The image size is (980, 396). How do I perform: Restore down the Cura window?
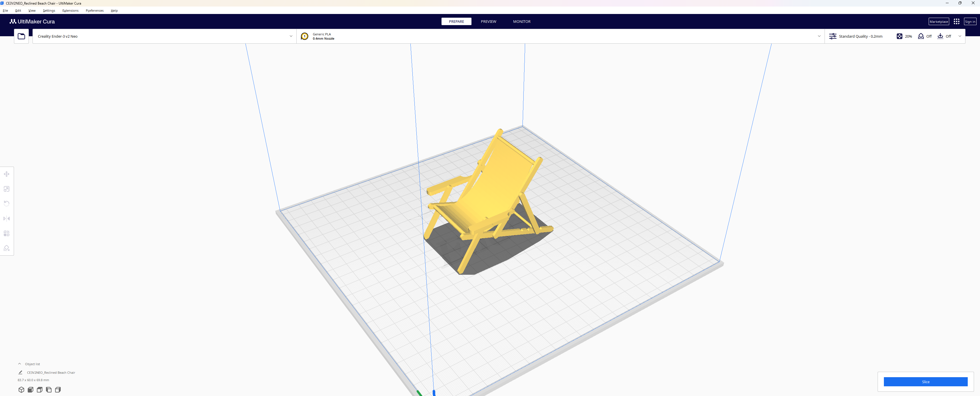[960, 3]
